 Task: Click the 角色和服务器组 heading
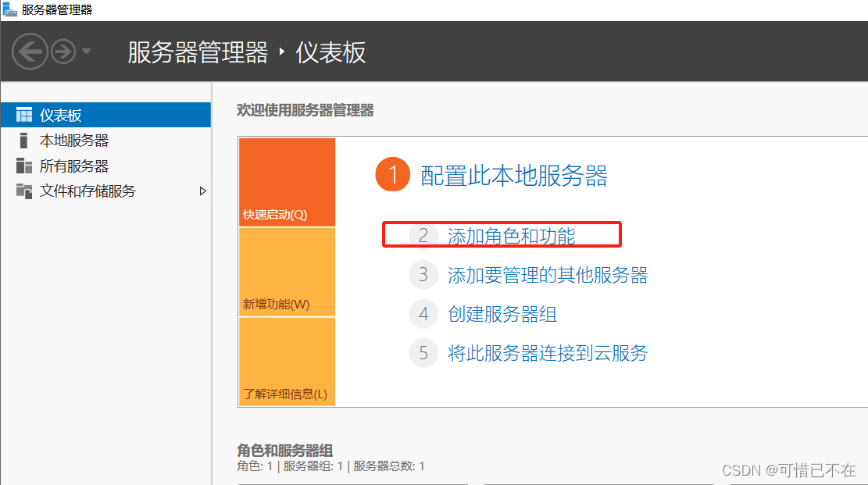click(285, 450)
